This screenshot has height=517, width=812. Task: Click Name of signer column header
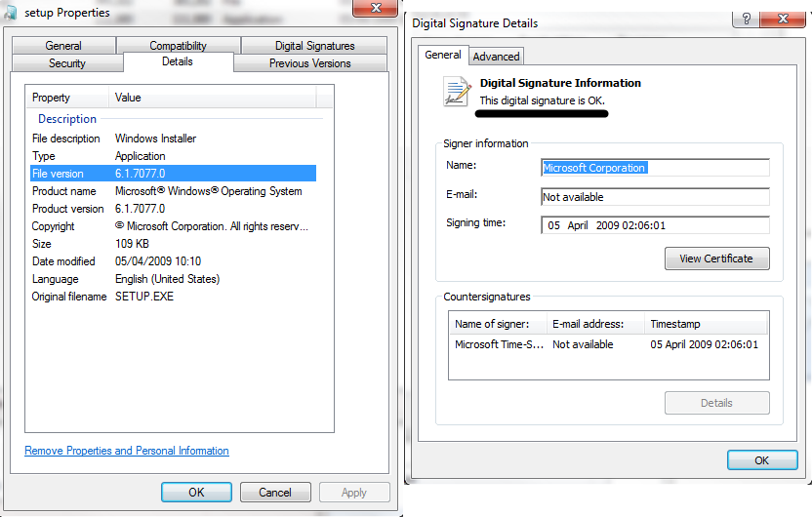498,324
